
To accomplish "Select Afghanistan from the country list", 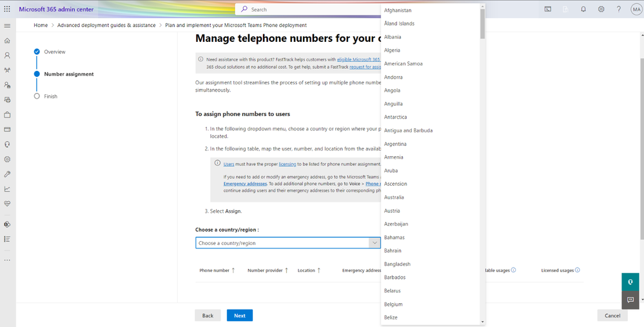I will [x=431, y=10].
